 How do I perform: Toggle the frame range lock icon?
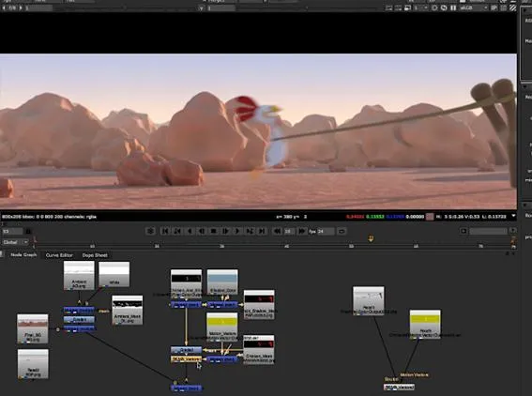pyautogui.click(x=28, y=231)
